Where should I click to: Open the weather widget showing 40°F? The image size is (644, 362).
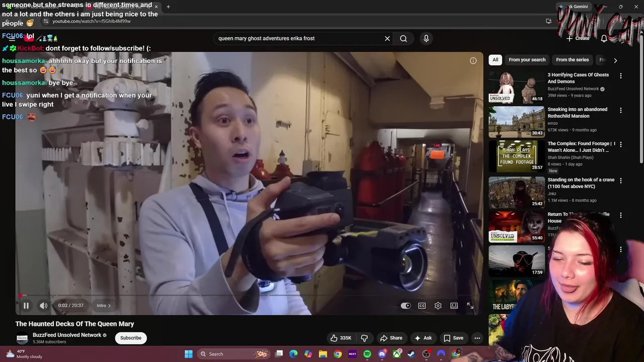(x=24, y=354)
